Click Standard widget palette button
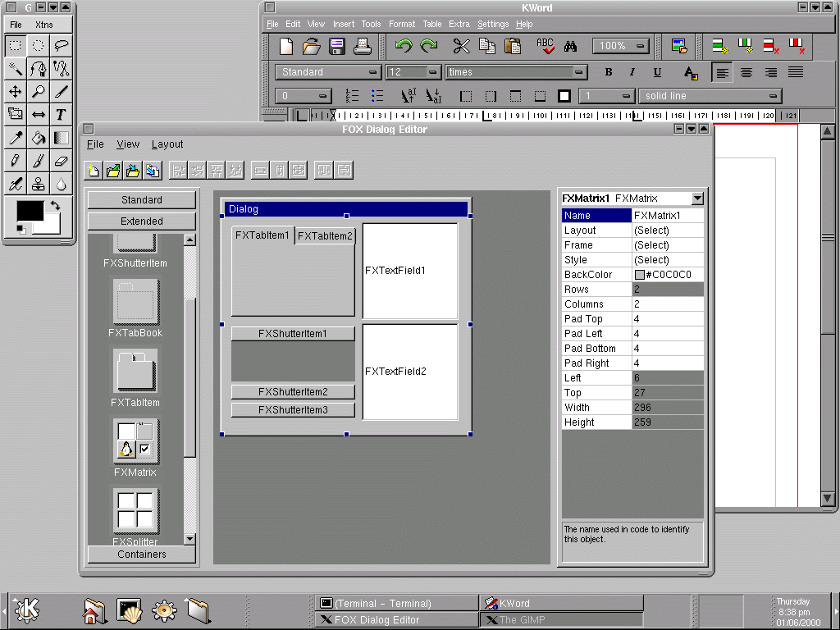The width and height of the screenshot is (840, 630). [141, 200]
